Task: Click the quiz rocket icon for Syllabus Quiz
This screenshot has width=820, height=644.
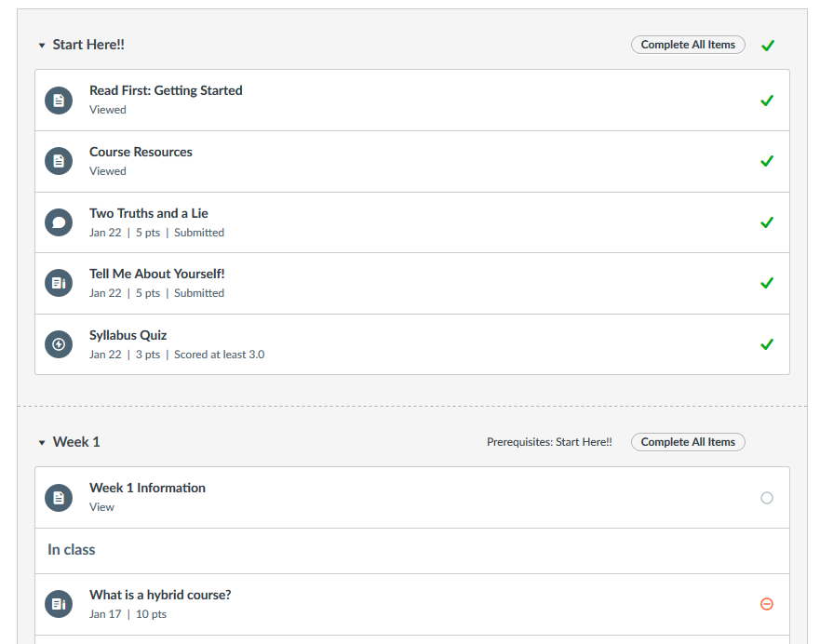Action: 59,344
